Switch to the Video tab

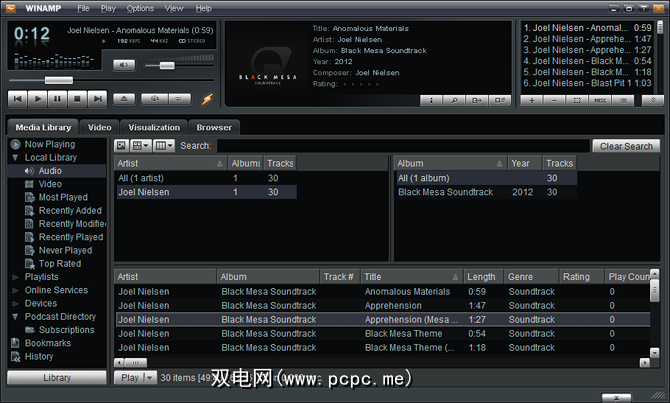[100, 127]
